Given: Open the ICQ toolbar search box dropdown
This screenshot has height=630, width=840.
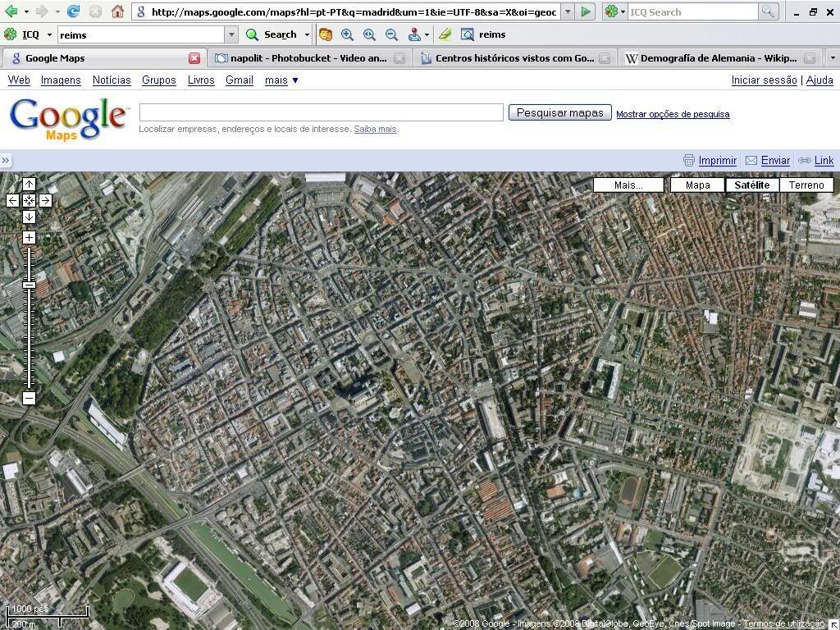Looking at the screenshot, I should (x=231, y=34).
